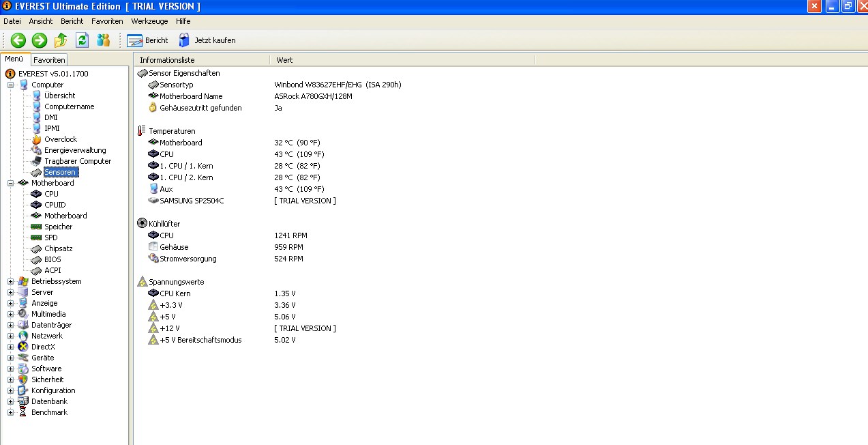
Task: Switch to the Menü tab
Action: (14, 59)
